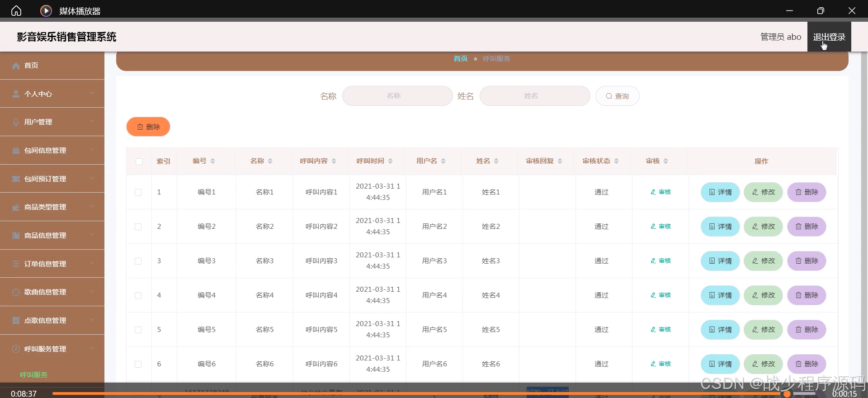The image size is (868, 398).
Task: Open 详情 for row 编号5
Action: [x=720, y=330]
